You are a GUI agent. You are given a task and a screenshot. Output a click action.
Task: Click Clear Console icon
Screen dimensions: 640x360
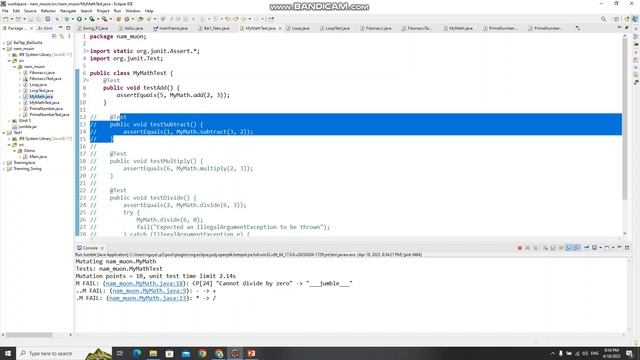(x=545, y=248)
